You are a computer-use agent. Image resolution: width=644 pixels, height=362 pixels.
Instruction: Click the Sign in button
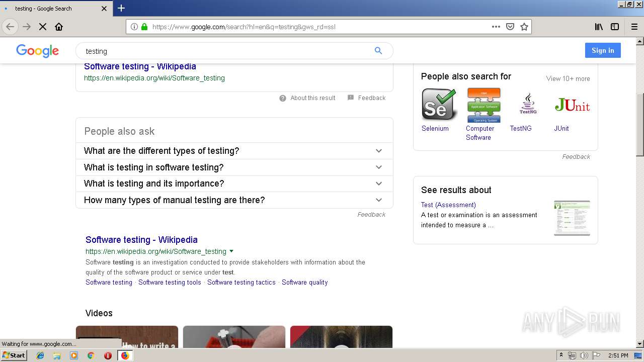point(603,50)
